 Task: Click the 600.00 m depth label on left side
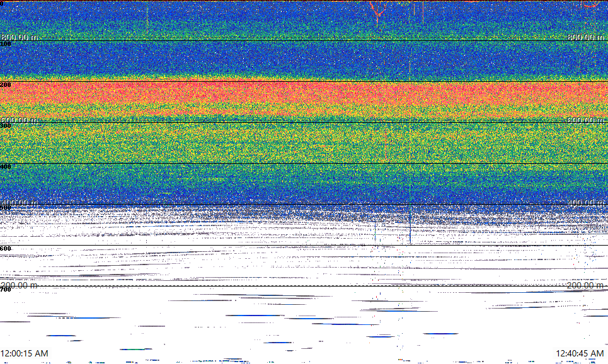click(20, 120)
